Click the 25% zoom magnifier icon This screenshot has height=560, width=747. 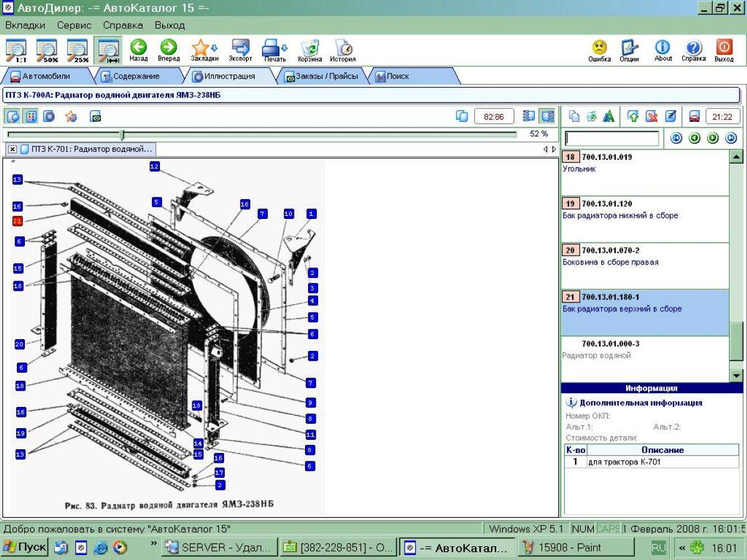(78, 50)
